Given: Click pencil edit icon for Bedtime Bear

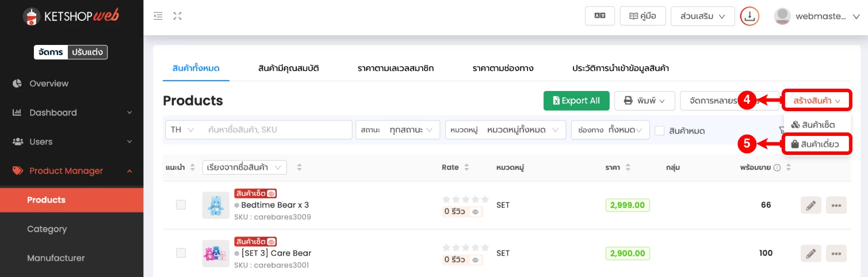Looking at the screenshot, I should (810, 205).
